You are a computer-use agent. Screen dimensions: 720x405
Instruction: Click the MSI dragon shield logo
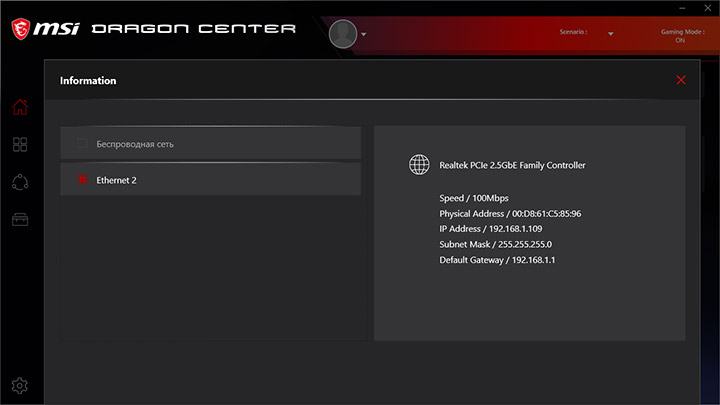point(21,29)
